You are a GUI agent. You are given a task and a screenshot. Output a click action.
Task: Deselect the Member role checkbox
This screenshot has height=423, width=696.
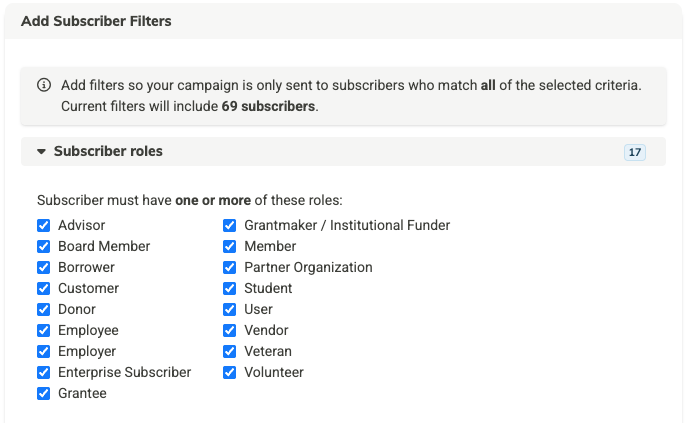pos(230,246)
